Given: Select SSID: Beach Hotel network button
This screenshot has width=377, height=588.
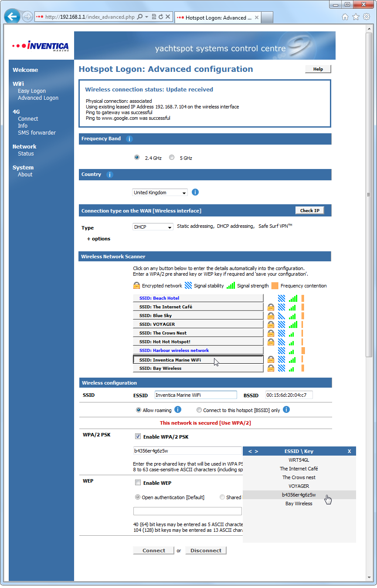Looking at the screenshot, I should tap(198, 298).
